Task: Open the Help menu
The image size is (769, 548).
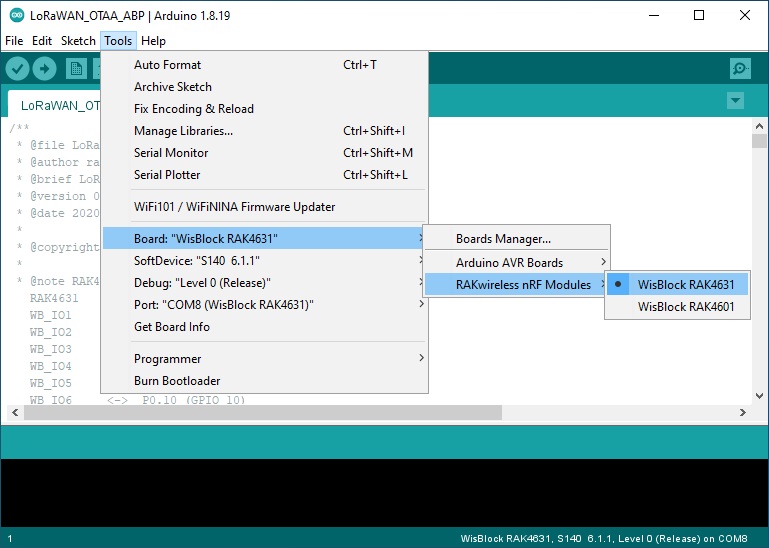Action: [154, 41]
